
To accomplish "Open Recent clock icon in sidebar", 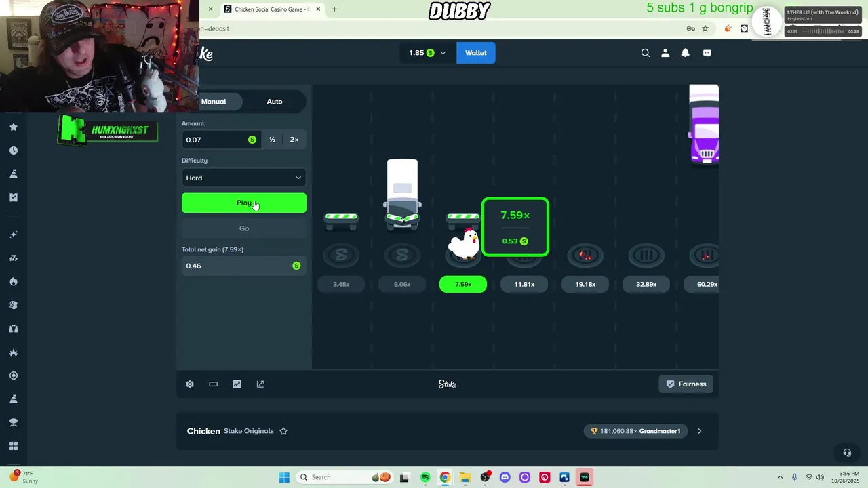I will click(13, 150).
